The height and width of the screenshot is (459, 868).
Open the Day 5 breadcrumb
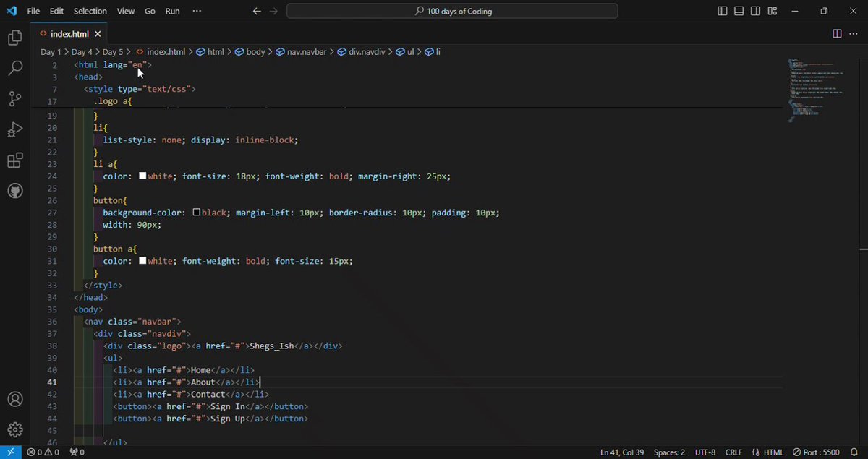pyautogui.click(x=113, y=52)
